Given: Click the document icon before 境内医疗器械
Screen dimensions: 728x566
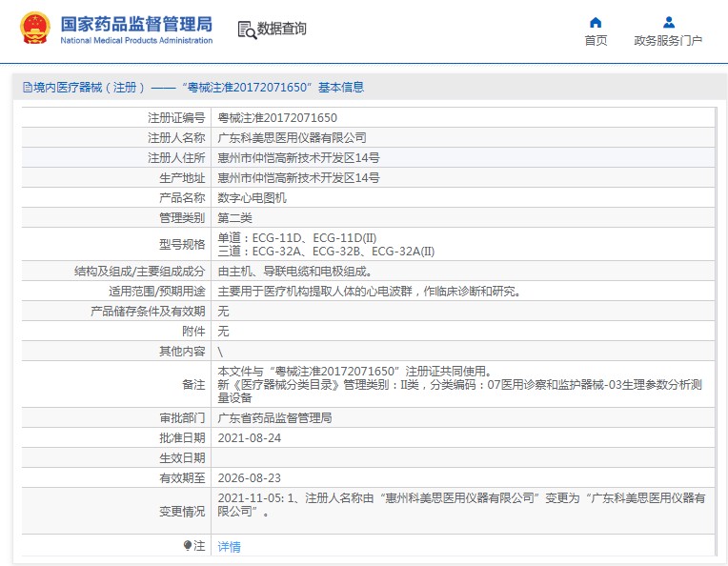Looking at the screenshot, I should [27, 88].
